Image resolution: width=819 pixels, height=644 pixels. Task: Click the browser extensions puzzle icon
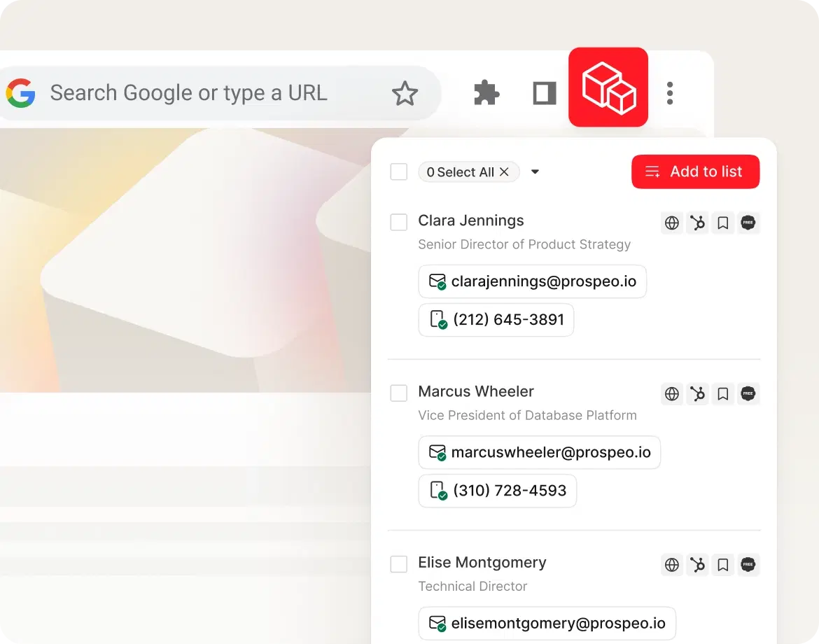[486, 93]
